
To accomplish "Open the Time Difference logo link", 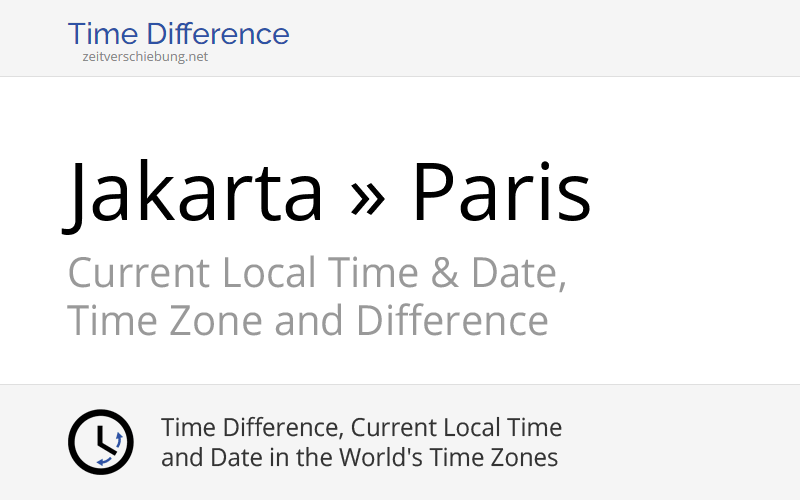I will [178, 34].
